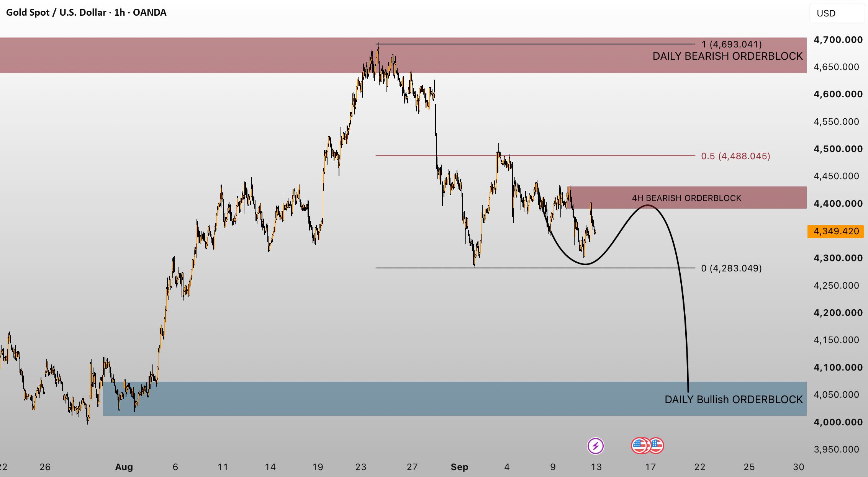The height and width of the screenshot is (477, 868).
Task: Click the Sep label on time axis
Action: 459,467
